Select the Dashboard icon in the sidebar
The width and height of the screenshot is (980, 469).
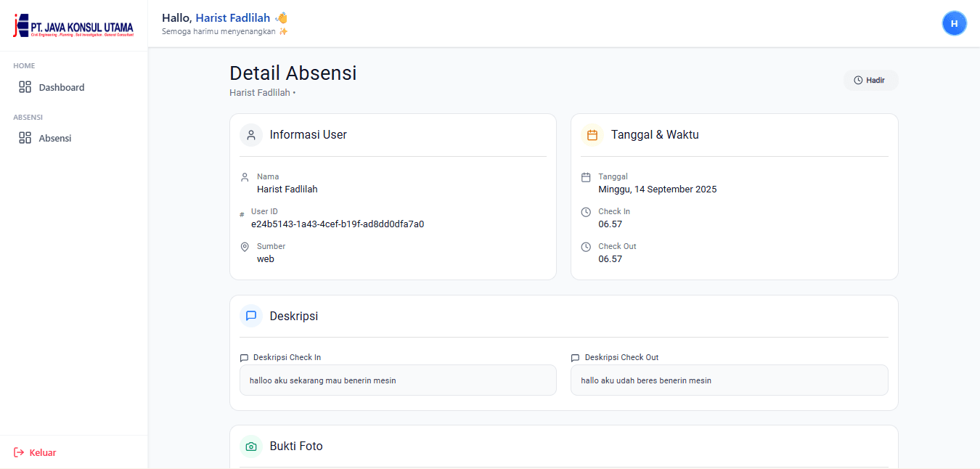(x=24, y=86)
